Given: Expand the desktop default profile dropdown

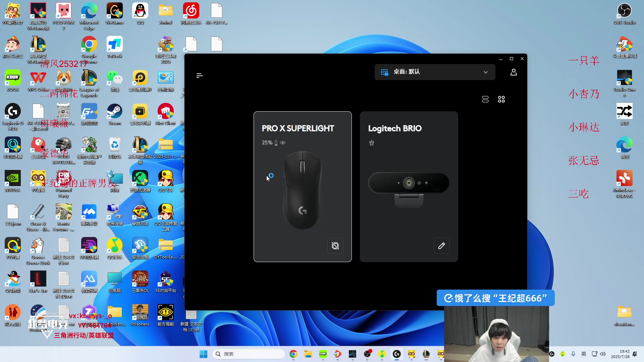Looking at the screenshot, I should (x=435, y=72).
